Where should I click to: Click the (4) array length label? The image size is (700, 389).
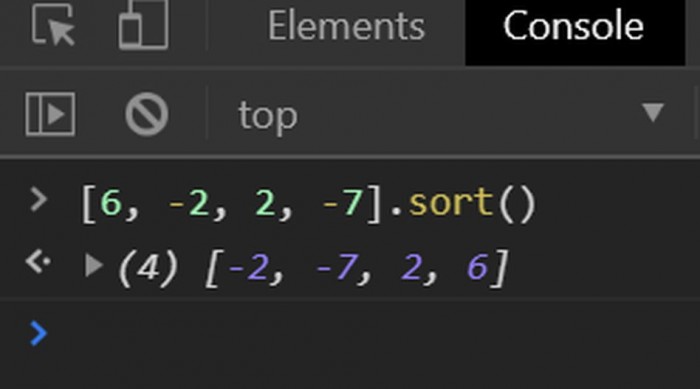click(148, 268)
